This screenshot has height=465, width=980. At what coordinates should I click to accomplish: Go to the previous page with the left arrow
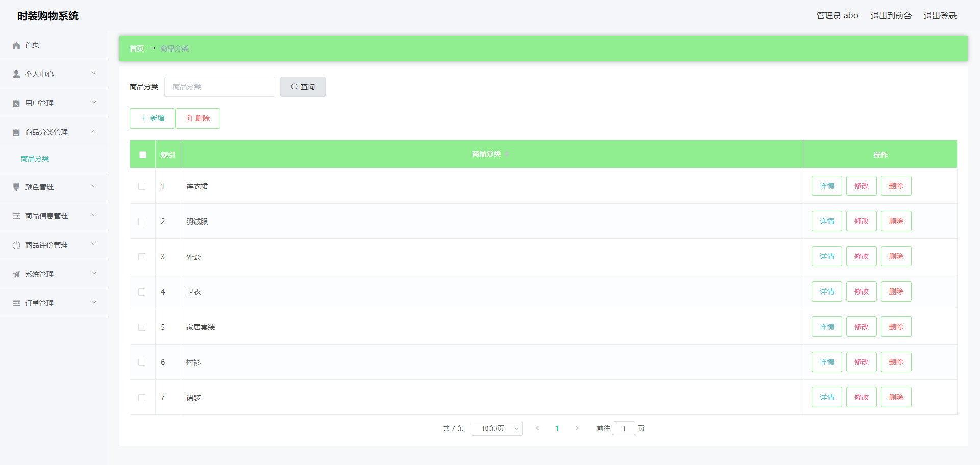537,428
